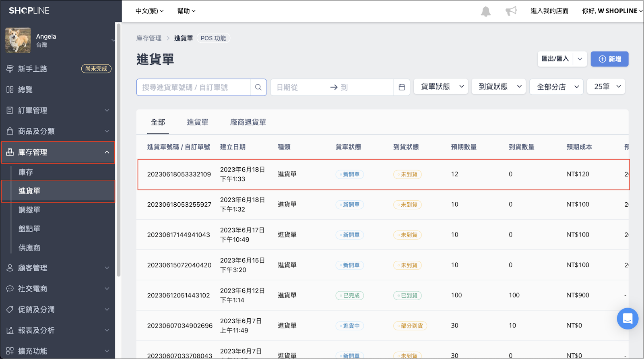Open purchase order 2023061805333​2109
Image resolution: width=644 pixels, height=359 pixels.
coord(179,174)
